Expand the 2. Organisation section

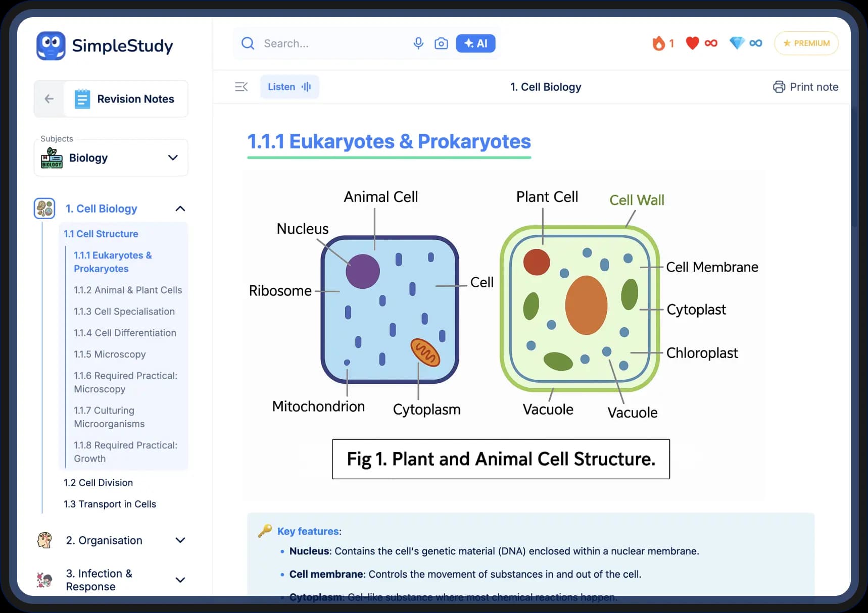pyautogui.click(x=180, y=540)
